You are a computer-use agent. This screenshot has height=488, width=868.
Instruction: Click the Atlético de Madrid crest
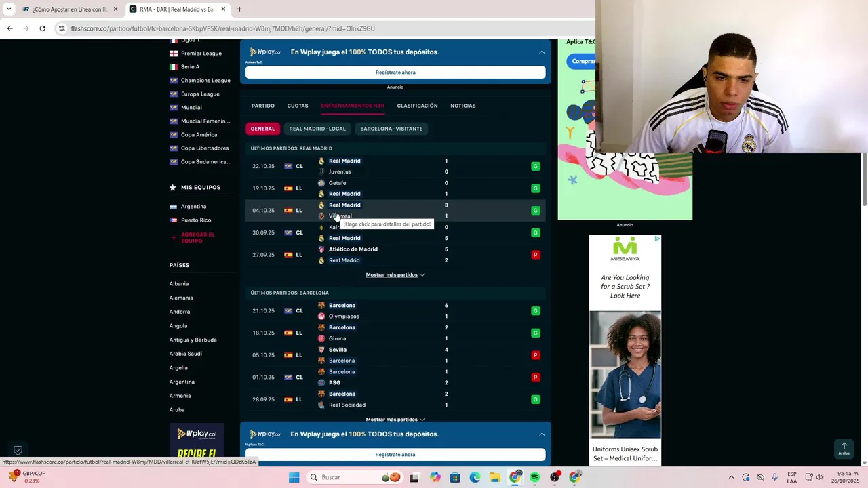coord(321,249)
